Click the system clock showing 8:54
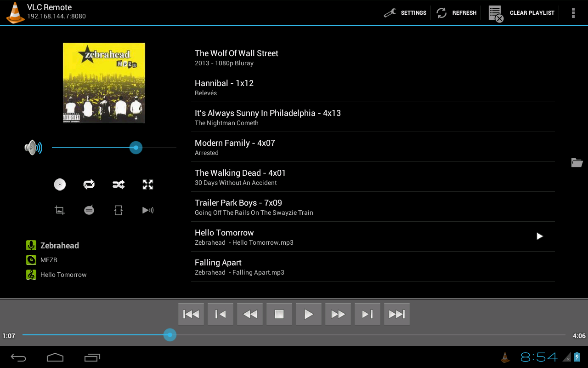 point(539,357)
